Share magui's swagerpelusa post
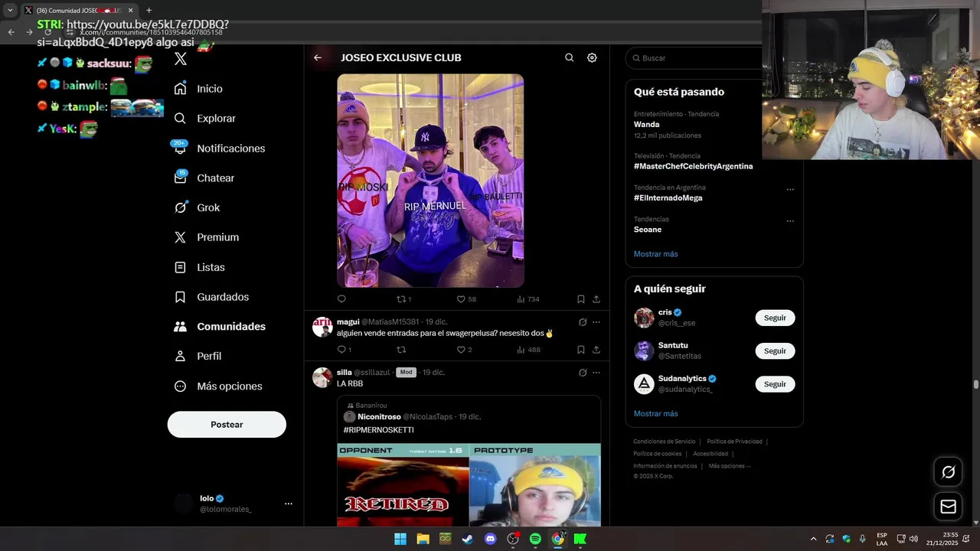This screenshot has height=551, width=980. [x=596, y=350]
